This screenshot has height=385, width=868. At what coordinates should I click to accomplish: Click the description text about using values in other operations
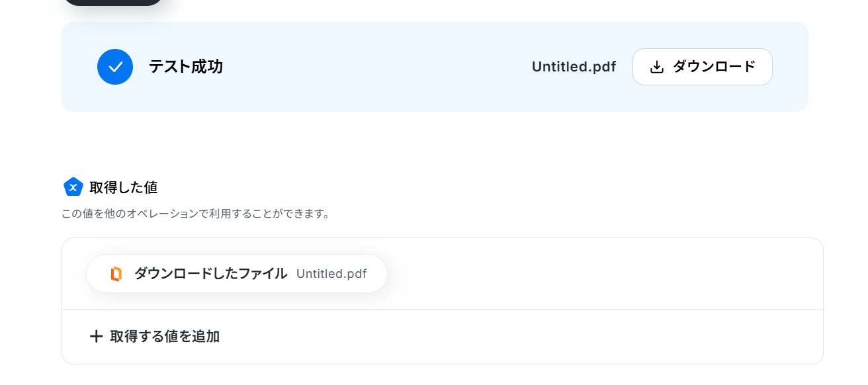click(195, 214)
